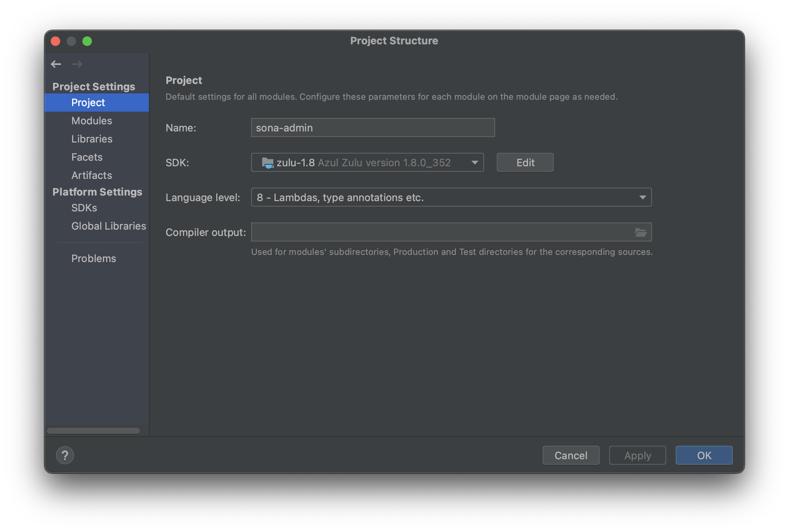Select SDKs under Platform Settings

84,208
